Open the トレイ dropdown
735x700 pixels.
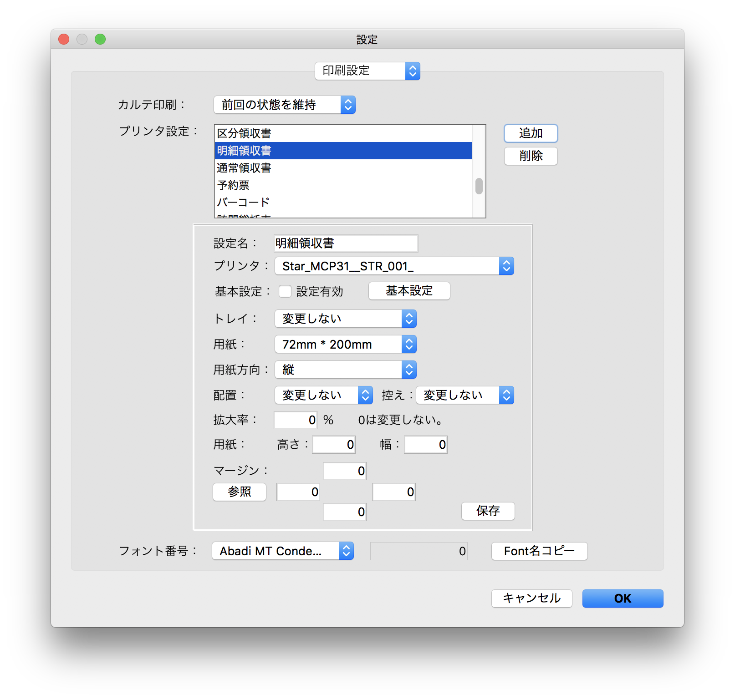tap(345, 319)
